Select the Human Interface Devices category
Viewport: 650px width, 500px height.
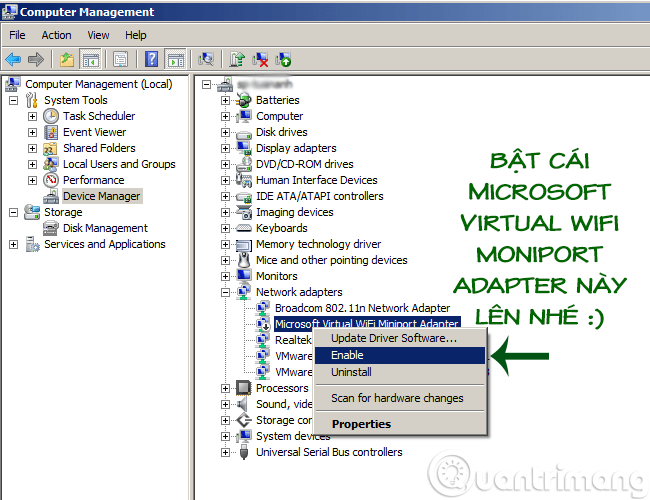click(317, 180)
